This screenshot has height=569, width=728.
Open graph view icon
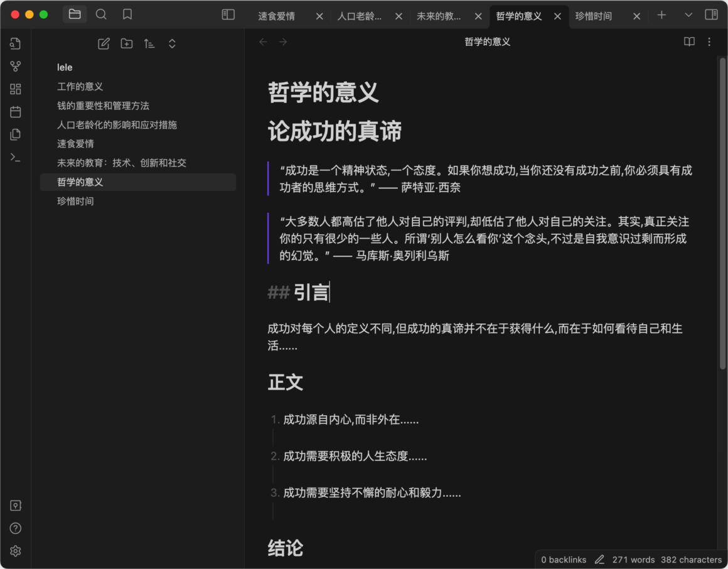pos(15,67)
